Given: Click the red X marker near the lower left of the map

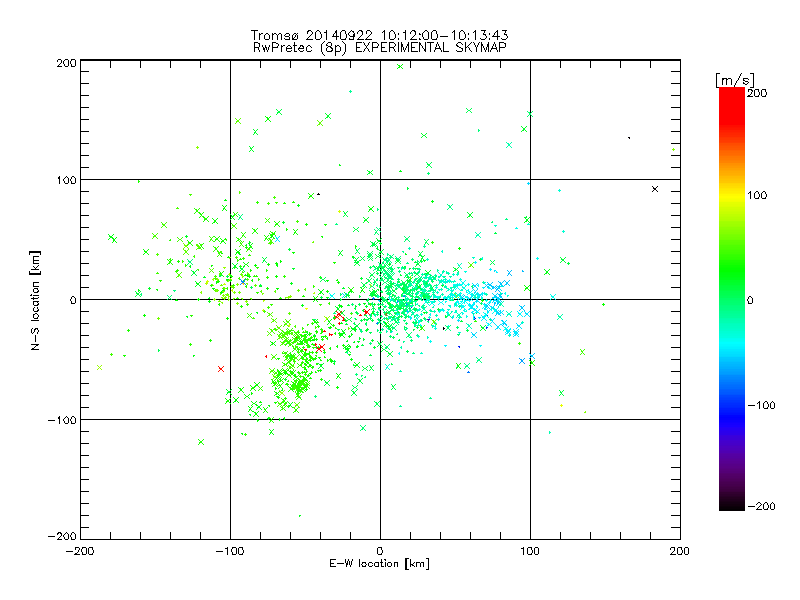Looking at the screenshot, I should click(221, 369).
